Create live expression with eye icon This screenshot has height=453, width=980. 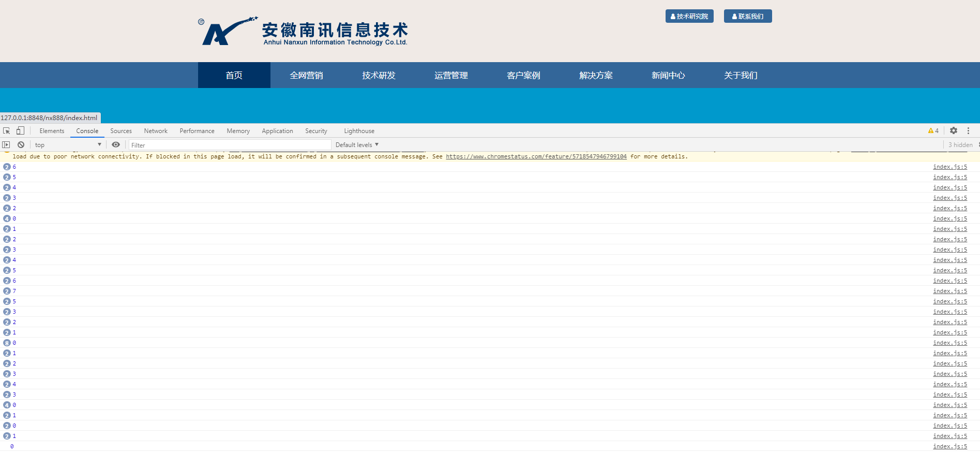(116, 145)
